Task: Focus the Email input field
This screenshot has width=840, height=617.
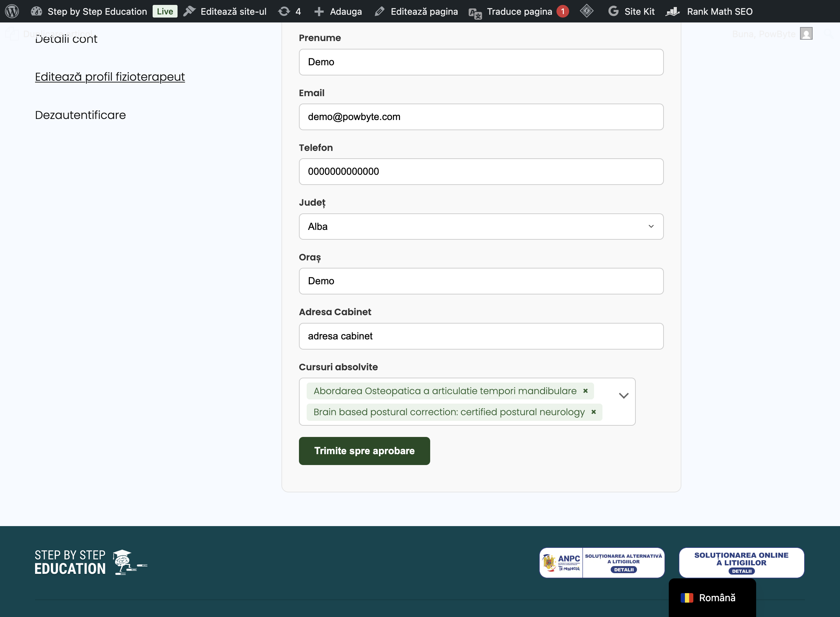Action: [481, 117]
